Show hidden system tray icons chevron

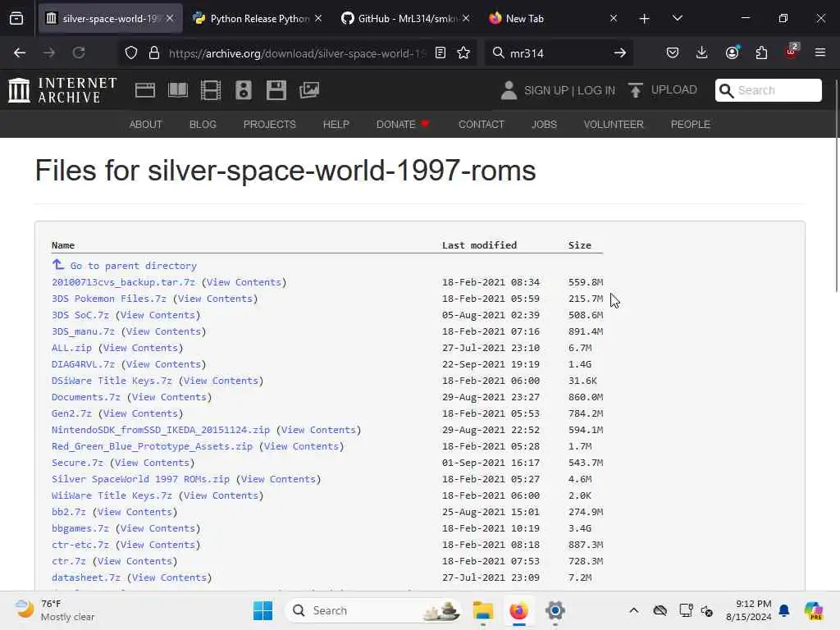[634, 610]
